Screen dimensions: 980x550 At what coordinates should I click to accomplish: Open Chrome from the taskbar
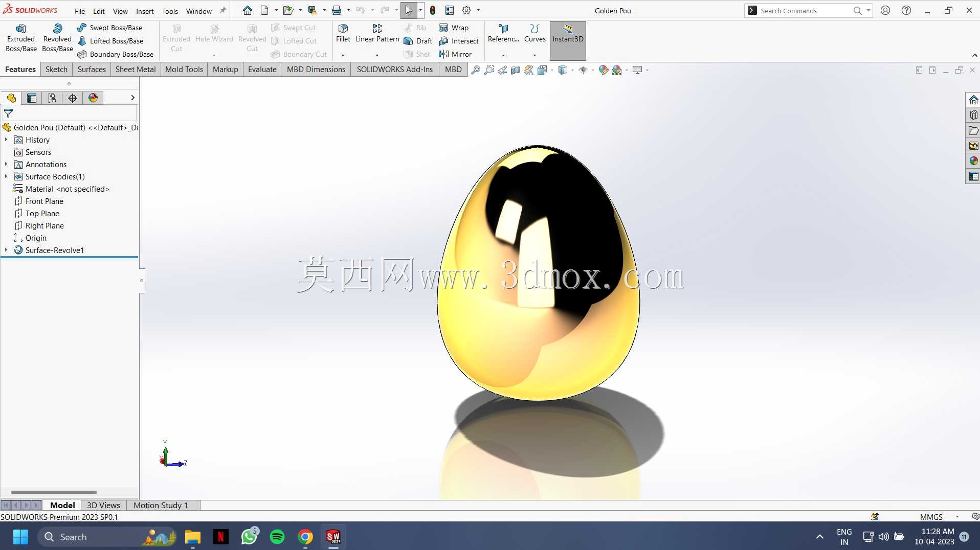305,537
